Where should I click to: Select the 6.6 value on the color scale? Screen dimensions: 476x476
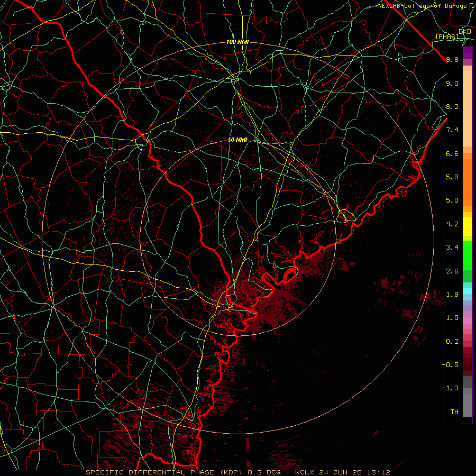tap(452, 154)
